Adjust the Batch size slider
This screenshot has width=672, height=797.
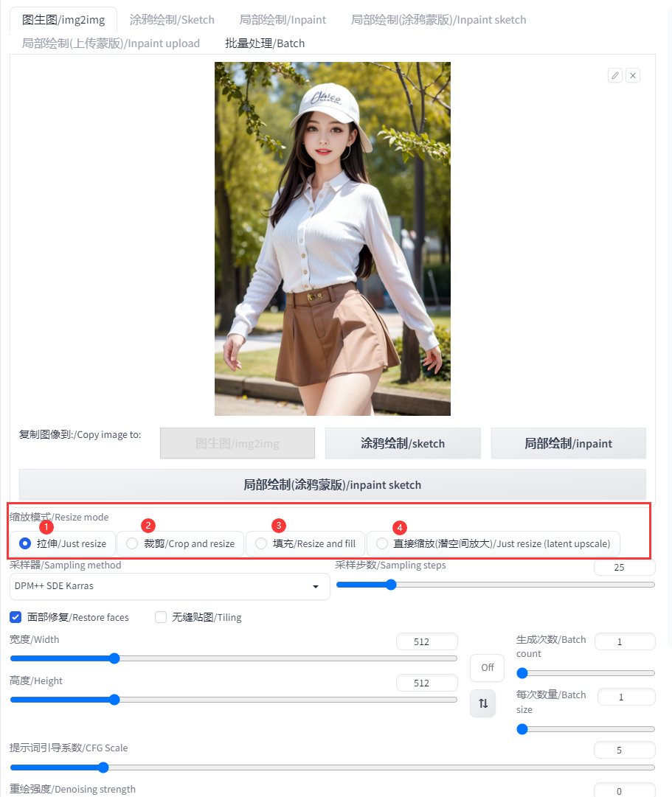click(586, 729)
